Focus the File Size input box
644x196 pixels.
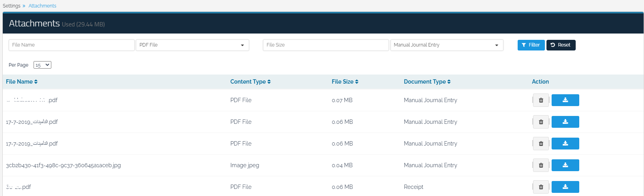(x=325, y=45)
